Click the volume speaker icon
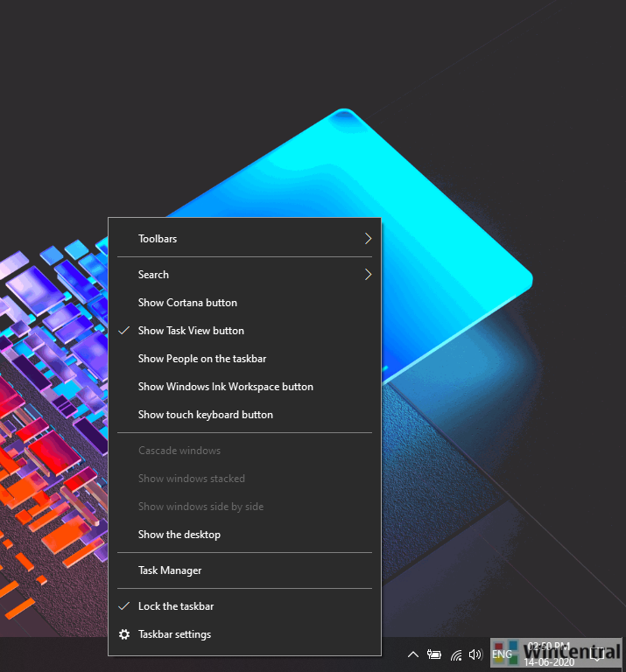The image size is (626, 672). (x=475, y=654)
